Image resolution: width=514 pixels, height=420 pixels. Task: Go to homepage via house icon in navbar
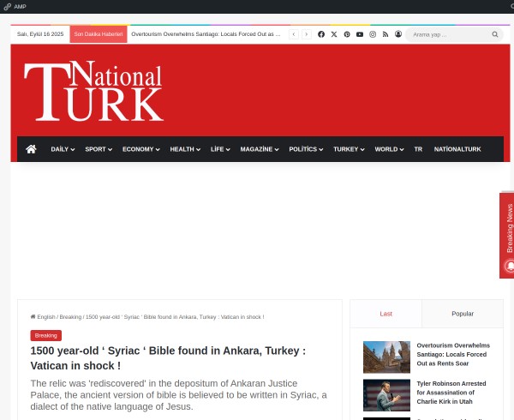31,149
